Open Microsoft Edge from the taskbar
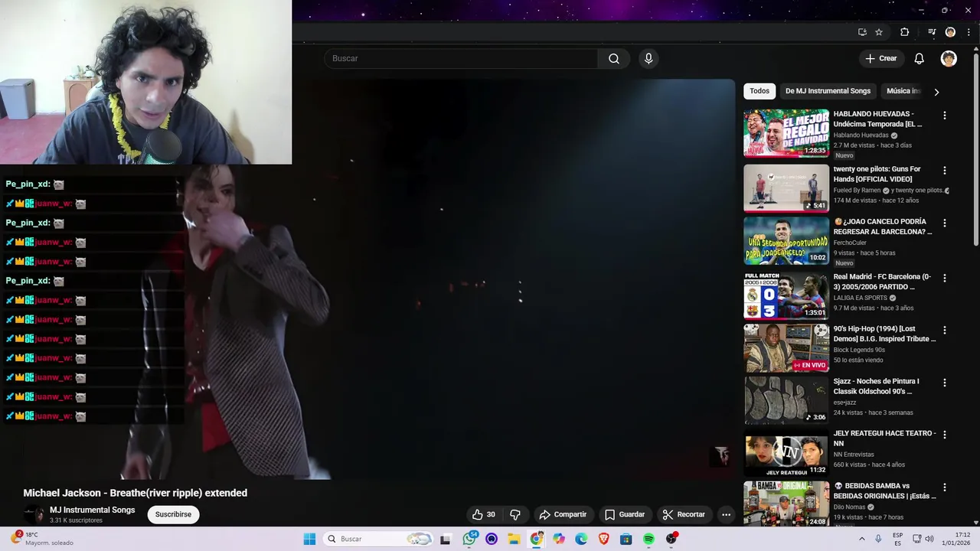Screen dimensions: 980x551 (581, 539)
